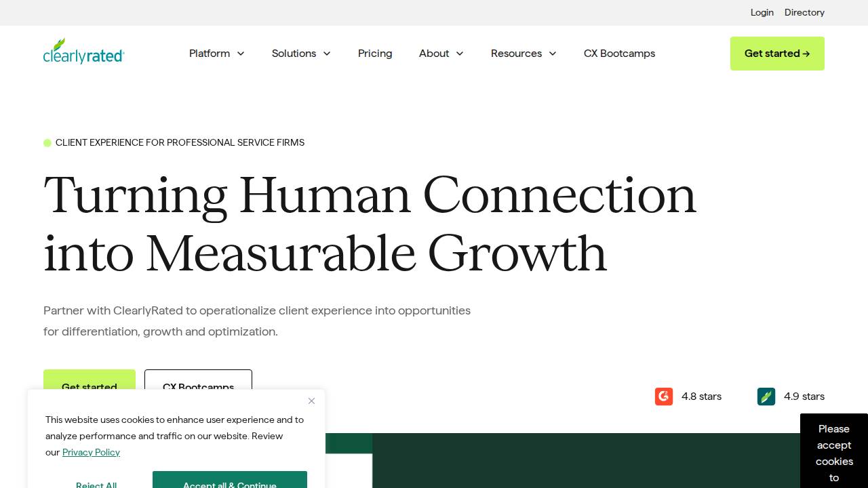Click the green review badge next to 4.9 stars
This screenshot has height=488, width=868.
coord(766,396)
